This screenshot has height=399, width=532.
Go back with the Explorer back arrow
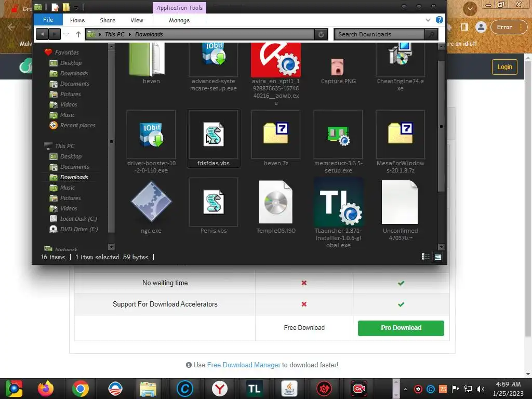42,34
